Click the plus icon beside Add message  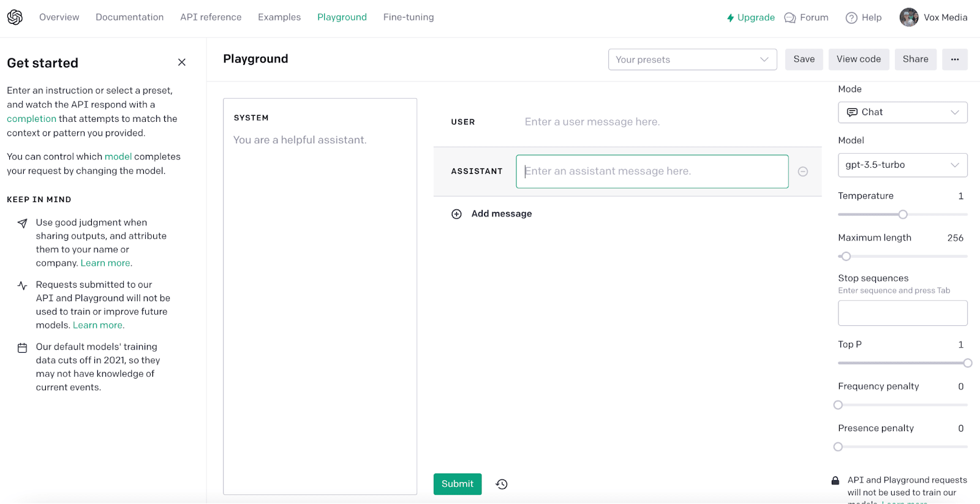(x=456, y=214)
